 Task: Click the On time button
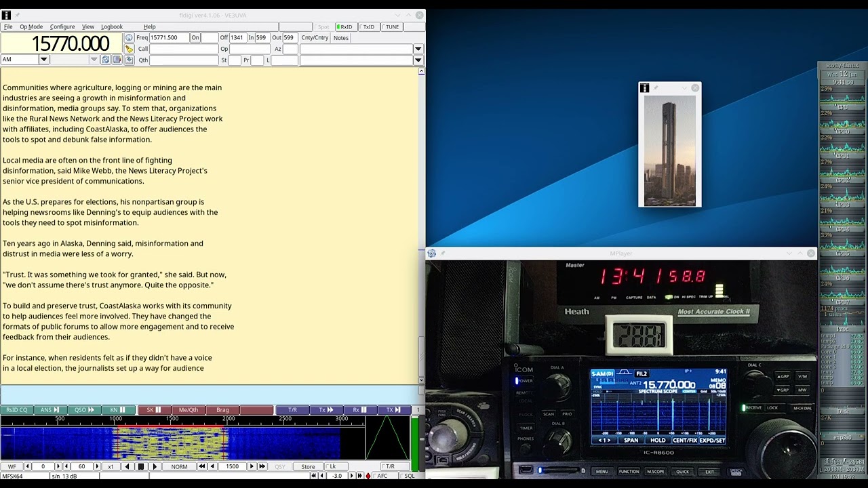(195, 38)
